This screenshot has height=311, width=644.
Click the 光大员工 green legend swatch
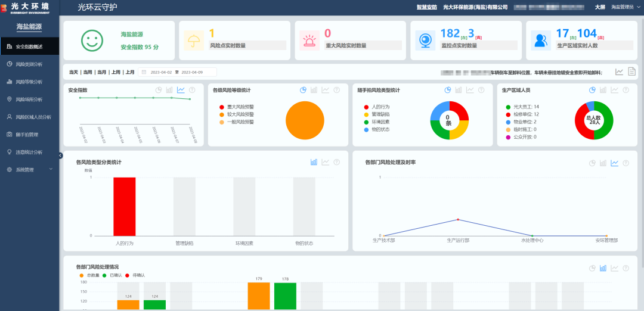508,107
